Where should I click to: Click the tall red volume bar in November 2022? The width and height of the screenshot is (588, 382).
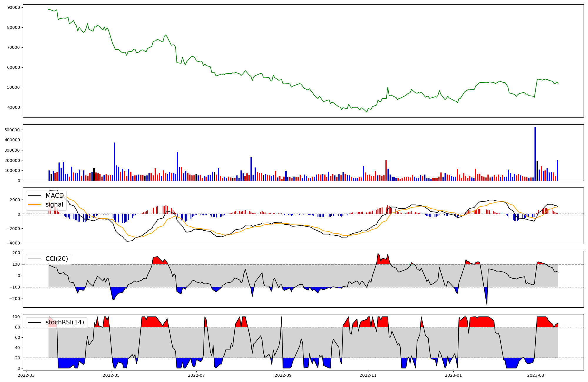386,170
